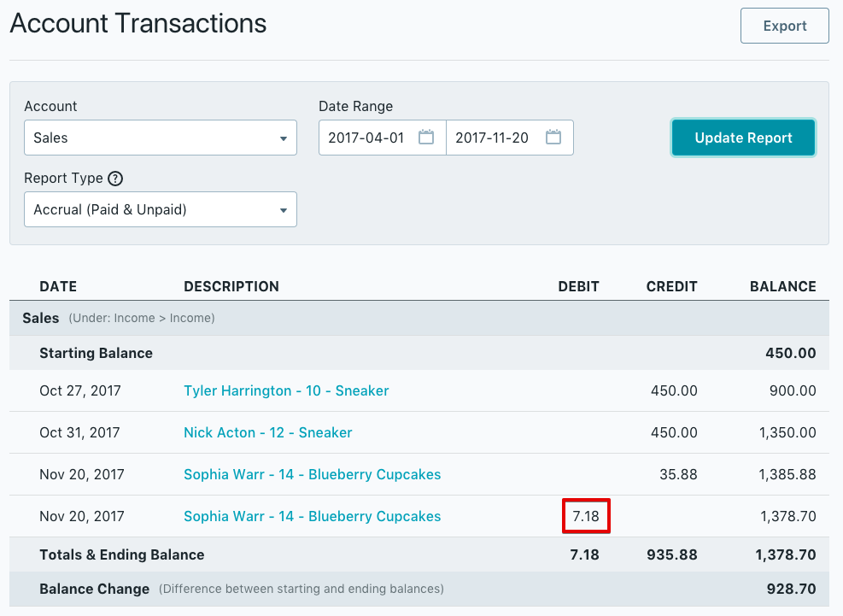Click the Export button
843x616 pixels.
coord(784,26)
